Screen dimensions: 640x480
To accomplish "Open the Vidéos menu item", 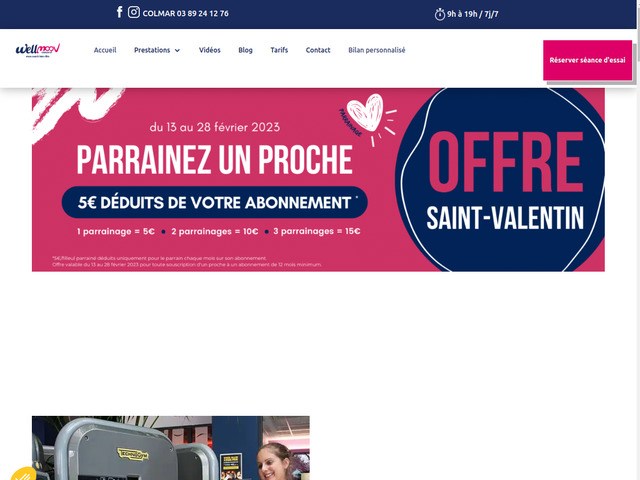I will [210, 50].
